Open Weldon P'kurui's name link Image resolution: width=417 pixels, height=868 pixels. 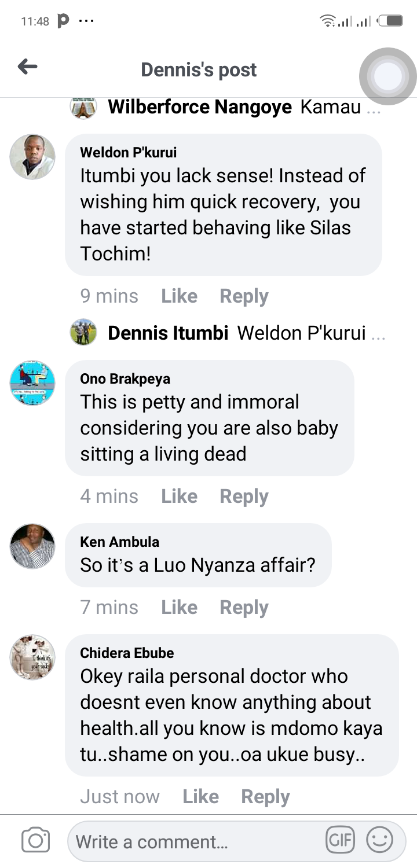(x=129, y=153)
